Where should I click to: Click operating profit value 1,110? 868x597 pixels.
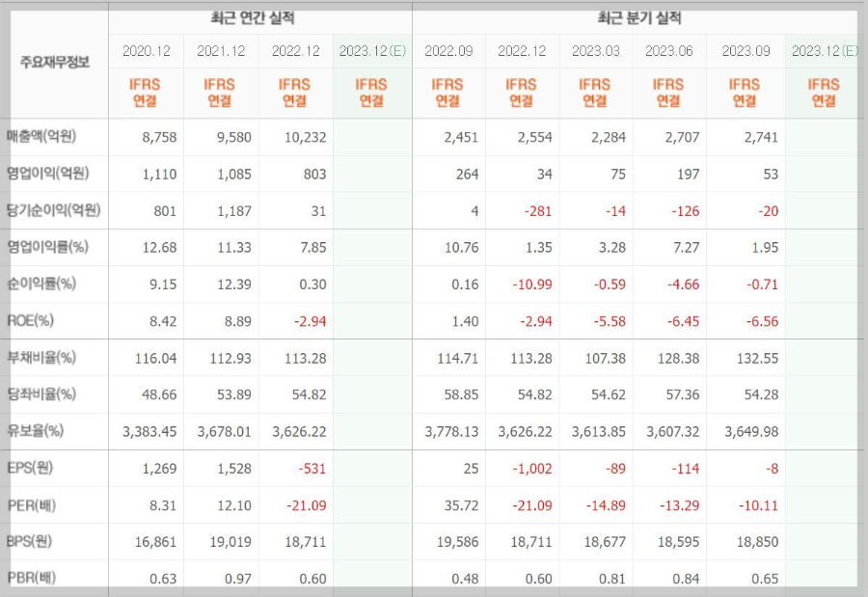tap(159, 175)
